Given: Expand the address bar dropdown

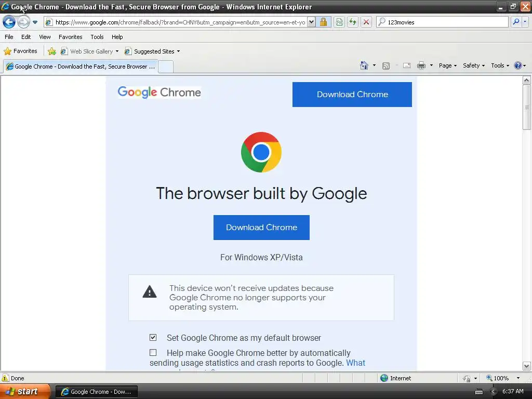Looking at the screenshot, I should [312, 22].
